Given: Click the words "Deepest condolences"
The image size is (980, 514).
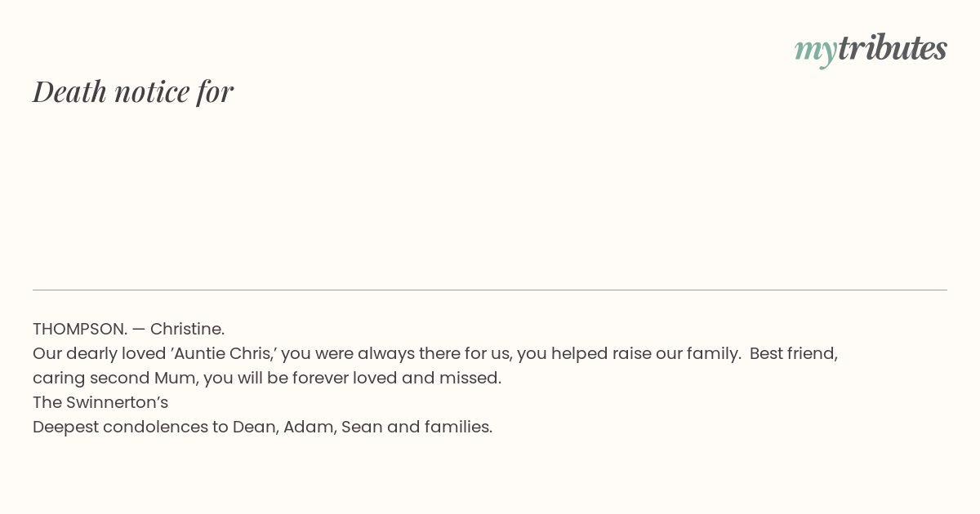Looking at the screenshot, I should tap(120, 427).
